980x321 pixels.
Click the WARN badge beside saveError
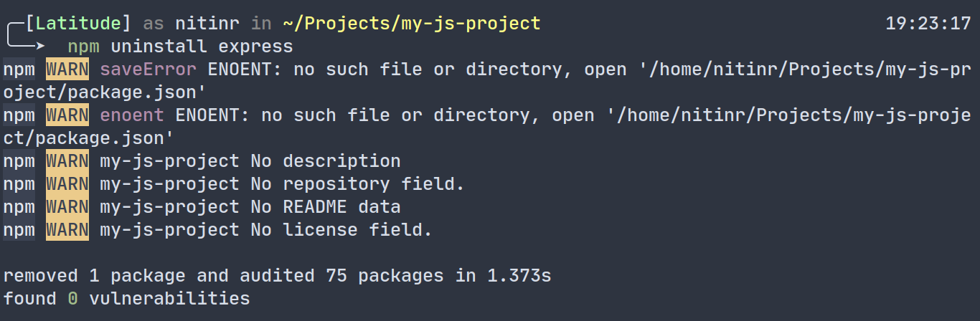[67, 70]
